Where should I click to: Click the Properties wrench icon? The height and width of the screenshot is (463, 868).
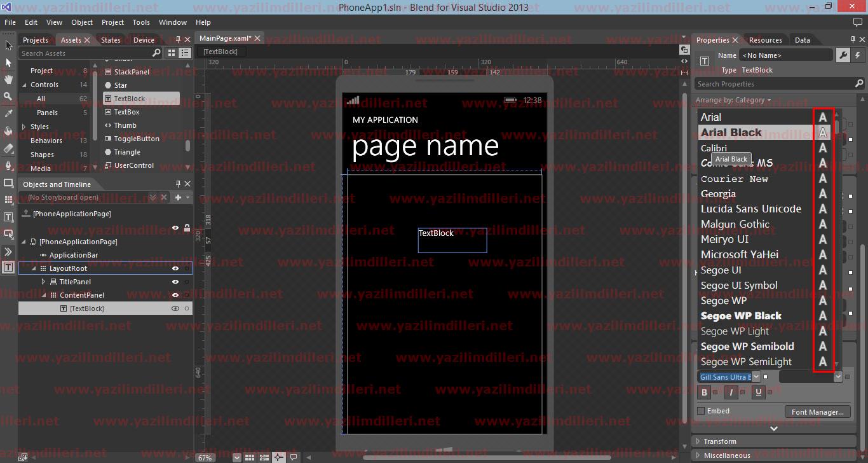843,55
